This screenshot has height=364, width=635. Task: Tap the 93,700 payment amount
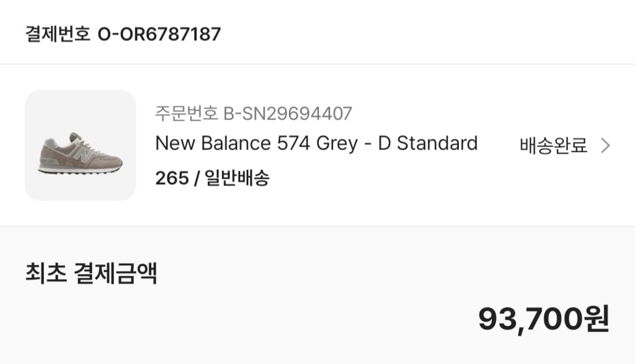point(530,320)
